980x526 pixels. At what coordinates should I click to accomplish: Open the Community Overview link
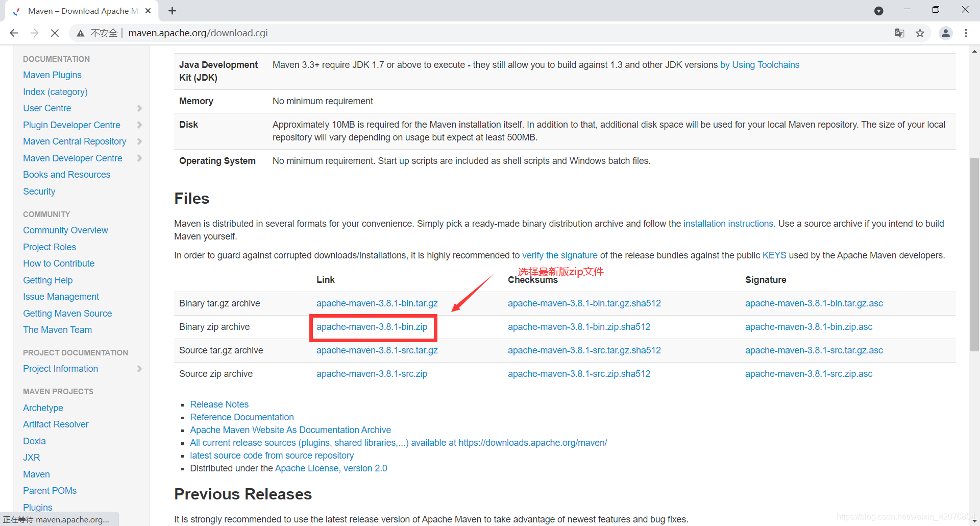(x=65, y=230)
